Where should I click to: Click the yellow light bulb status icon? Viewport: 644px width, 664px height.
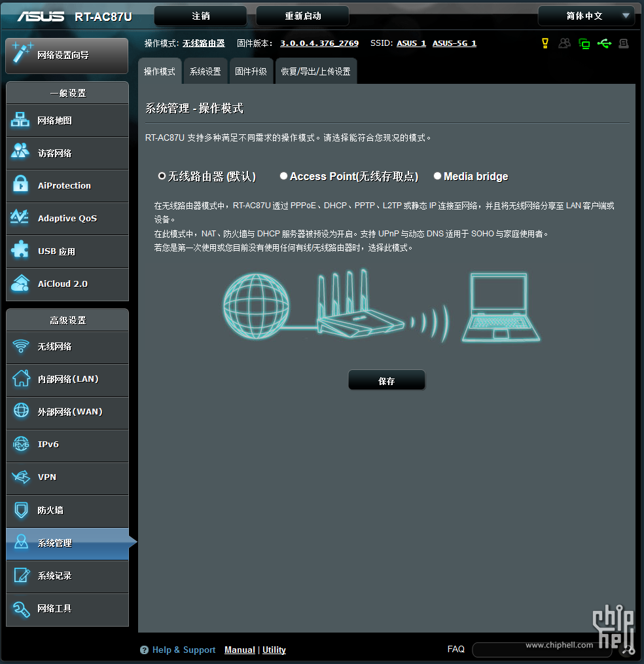(545, 43)
